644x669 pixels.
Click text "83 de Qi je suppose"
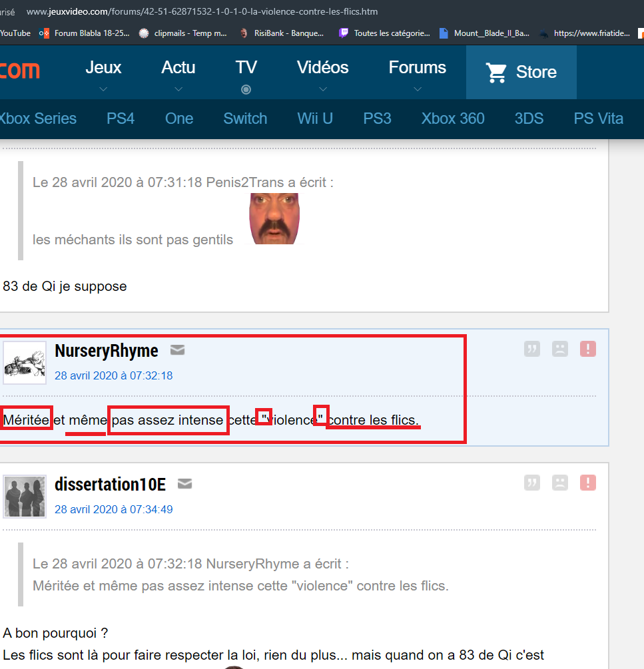coord(65,286)
